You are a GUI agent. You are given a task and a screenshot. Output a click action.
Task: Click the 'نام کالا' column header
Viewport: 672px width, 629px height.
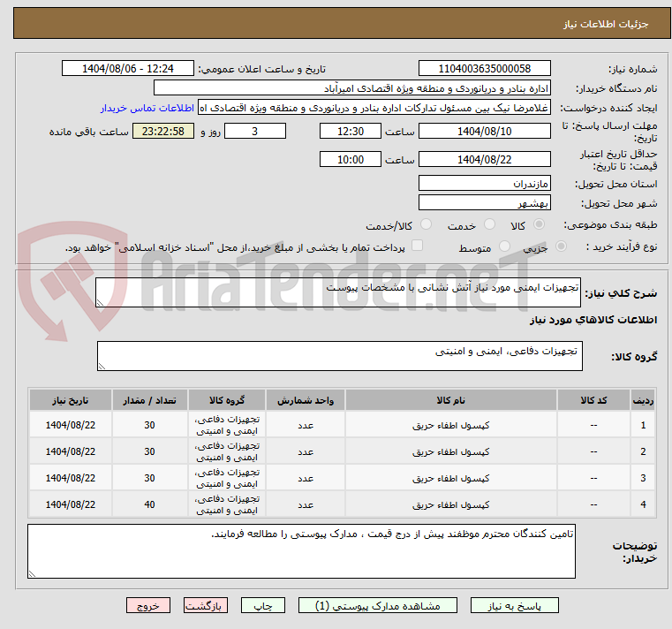point(450,400)
